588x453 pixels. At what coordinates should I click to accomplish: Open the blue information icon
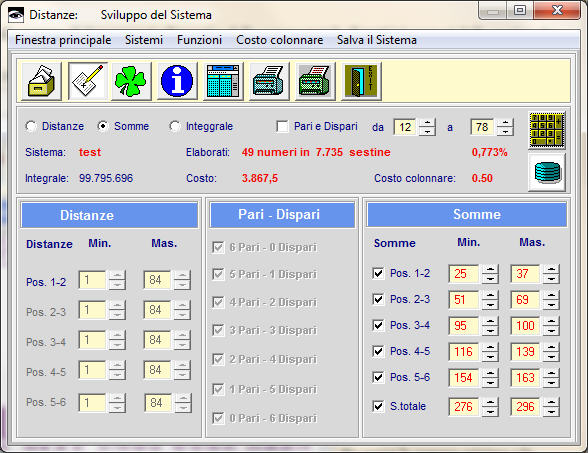click(x=177, y=81)
